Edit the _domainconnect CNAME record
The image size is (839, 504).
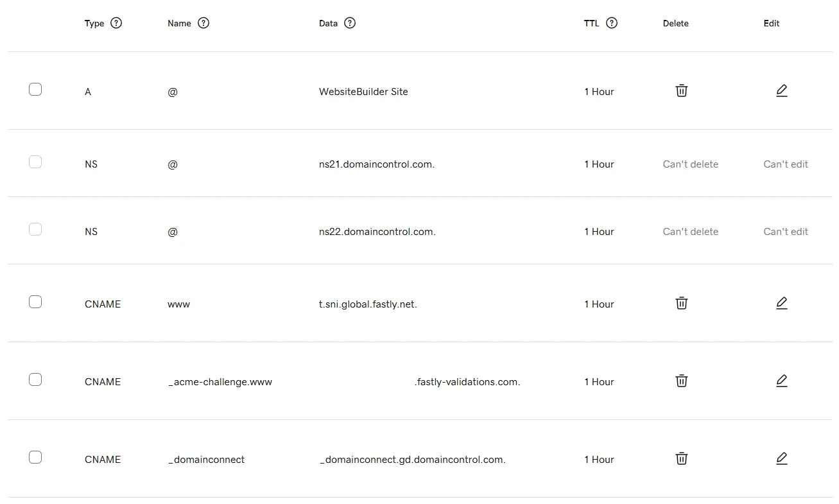(781, 459)
